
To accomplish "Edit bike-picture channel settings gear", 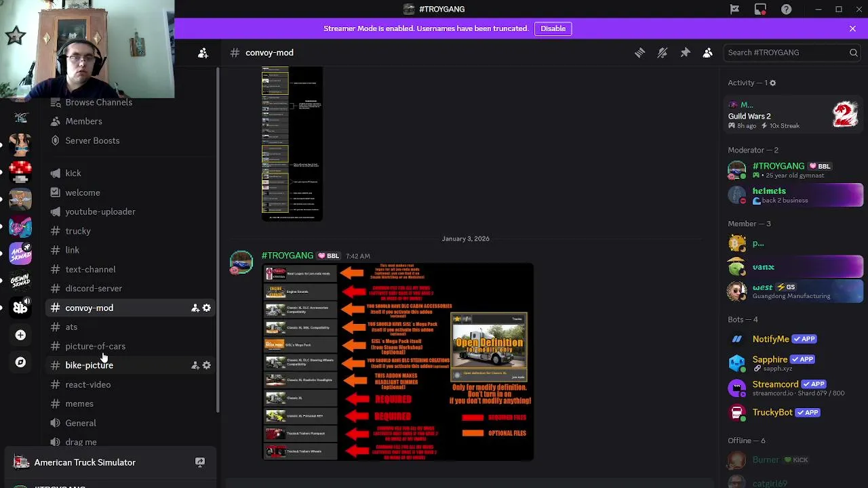I will tap(207, 365).
